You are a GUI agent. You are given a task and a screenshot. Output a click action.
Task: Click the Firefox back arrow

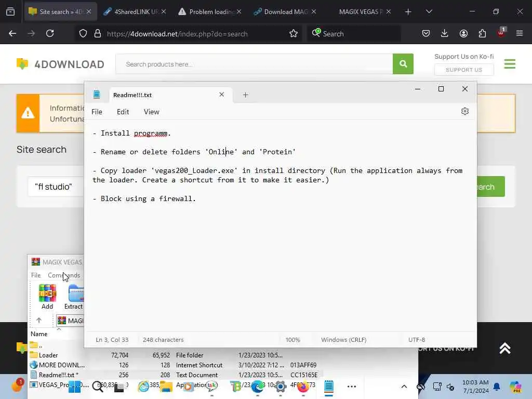pyautogui.click(x=12, y=34)
